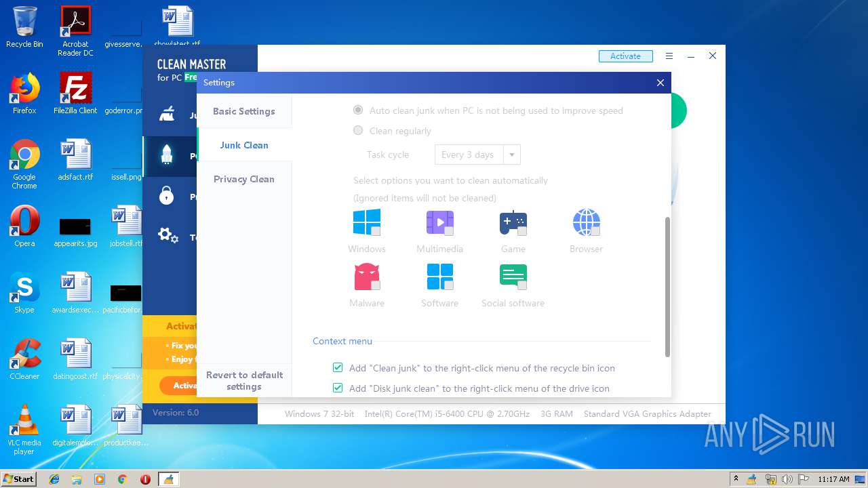Select the auto clean junk when idle radio
Image resolution: width=868 pixels, height=488 pixels.
(x=358, y=110)
